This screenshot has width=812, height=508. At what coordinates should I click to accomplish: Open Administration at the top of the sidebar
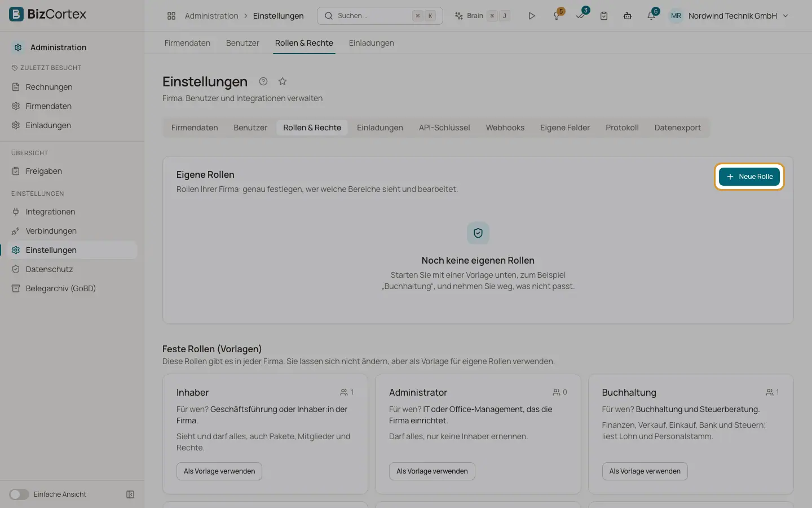(58, 47)
